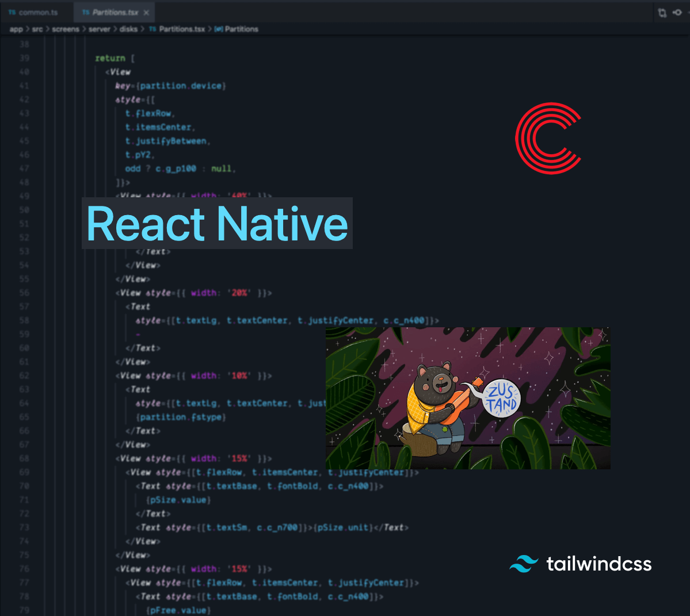Image resolution: width=690 pixels, height=616 pixels.
Task: Click the 'null' keyword on line 47
Action: (x=222, y=169)
